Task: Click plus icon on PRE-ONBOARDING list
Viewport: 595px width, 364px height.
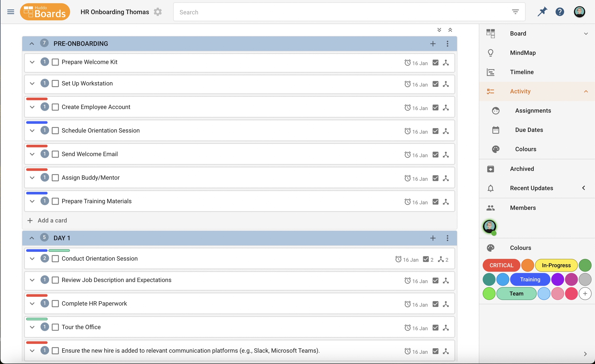Action: pos(433,44)
